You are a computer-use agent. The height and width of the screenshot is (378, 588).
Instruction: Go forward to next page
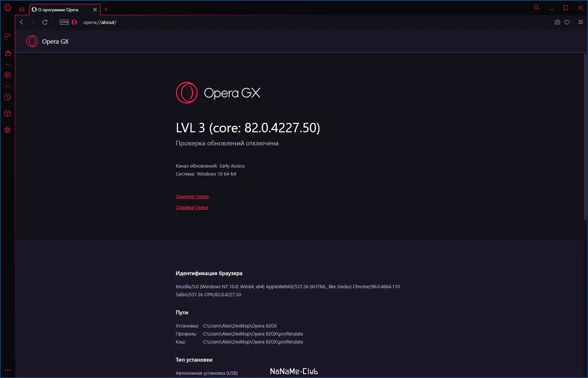click(x=33, y=22)
